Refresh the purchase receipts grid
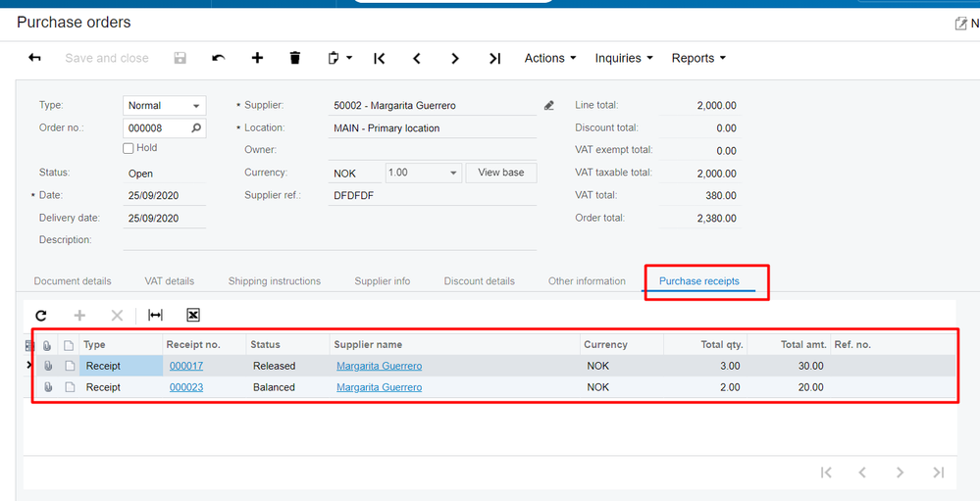The width and height of the screenshot is (980, 501). pos(41,315)
